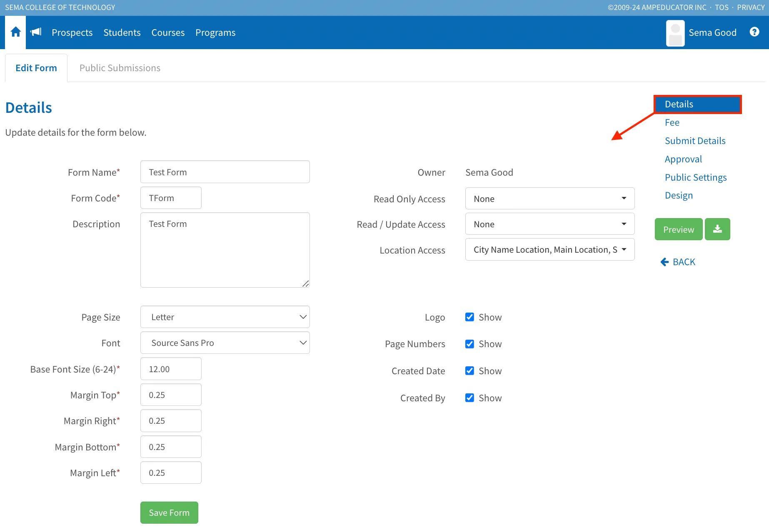
Task: Open the PRIVACY link in header
Action: [751, 7]
